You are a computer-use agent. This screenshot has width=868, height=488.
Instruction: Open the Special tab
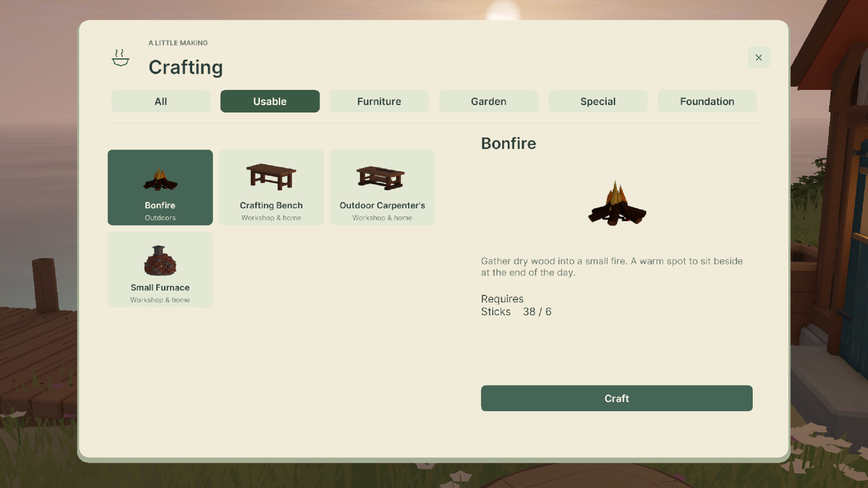pos(598,101)
